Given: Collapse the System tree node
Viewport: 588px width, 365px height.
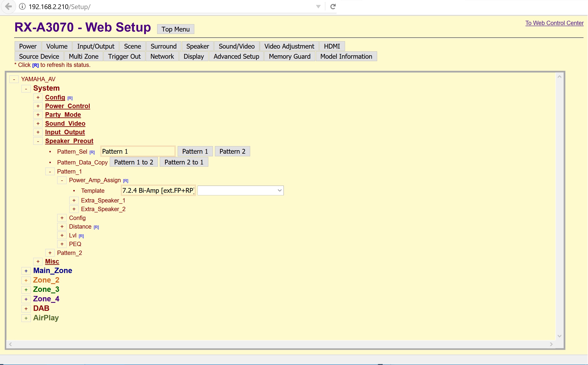Looking at the screenshot, I should click(26, 88).
